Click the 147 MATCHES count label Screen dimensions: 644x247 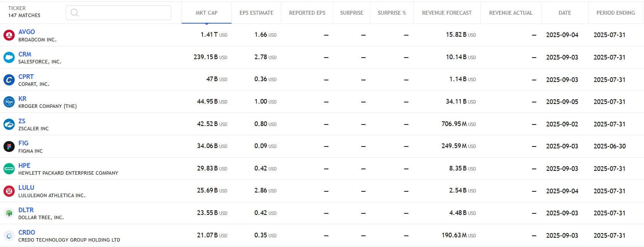click(x=24, y=15)
